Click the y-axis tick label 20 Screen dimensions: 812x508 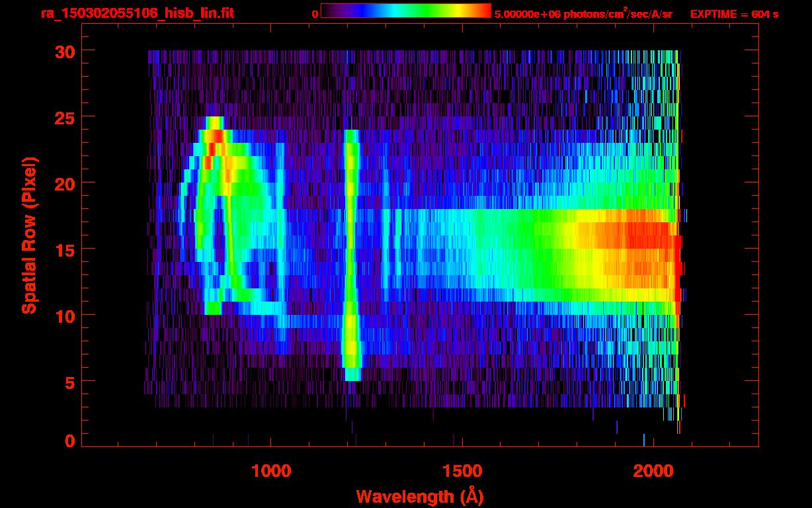coord(64,183)
